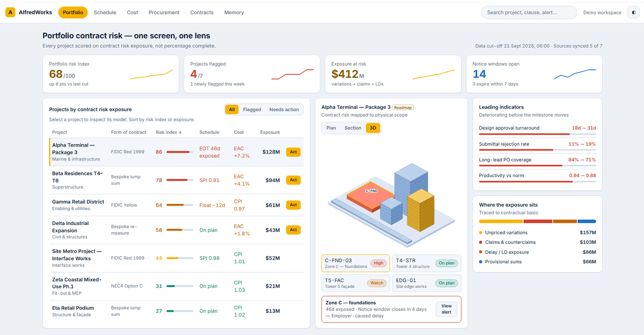Click Act for Beta Residences T4–T6
This screenshot has width=644, height=335.
point(293,180)
